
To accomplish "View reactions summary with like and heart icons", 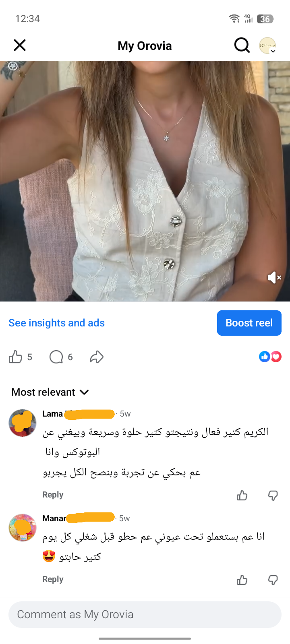I will point(270,357).
